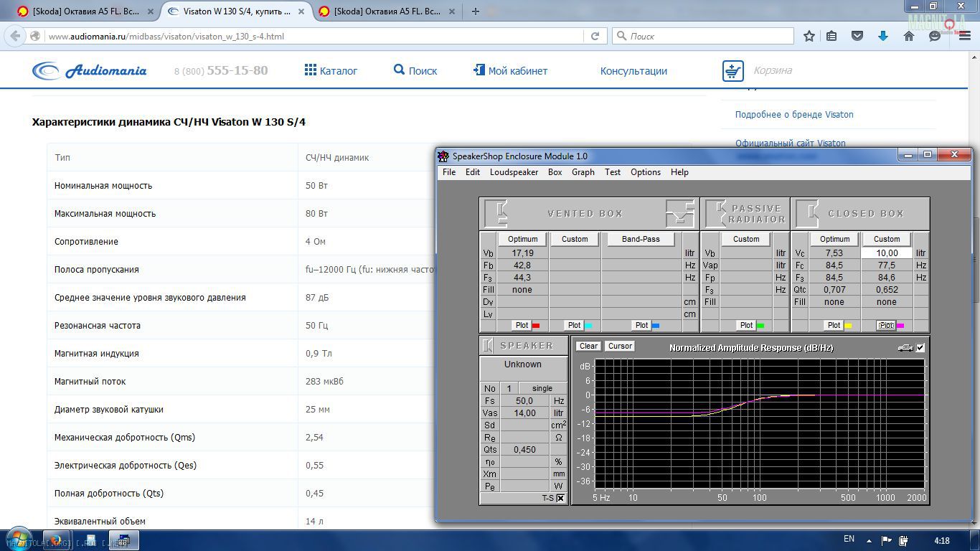980x551 pixels.
Task: Open the chat smiley toolbar icon
Action: coord(935,36)
